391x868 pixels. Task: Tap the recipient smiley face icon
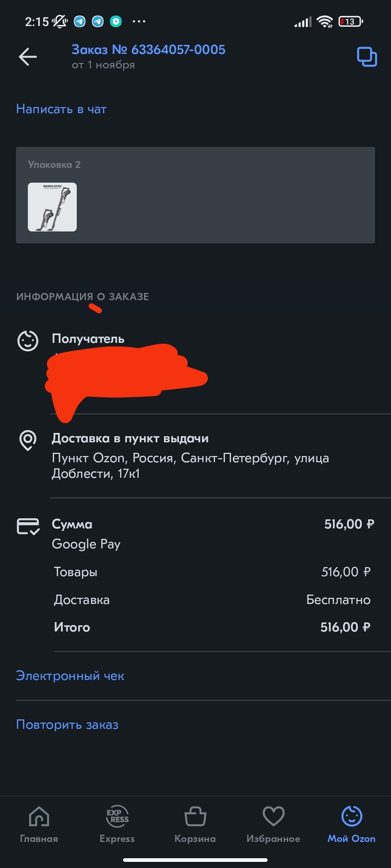point(28,340)
